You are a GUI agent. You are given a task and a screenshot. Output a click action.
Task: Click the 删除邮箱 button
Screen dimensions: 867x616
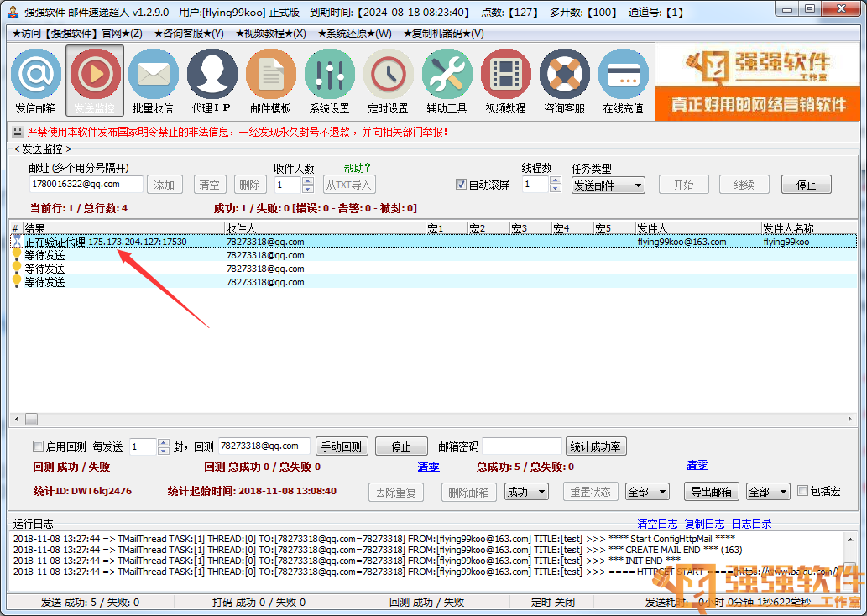coord(469,492)
